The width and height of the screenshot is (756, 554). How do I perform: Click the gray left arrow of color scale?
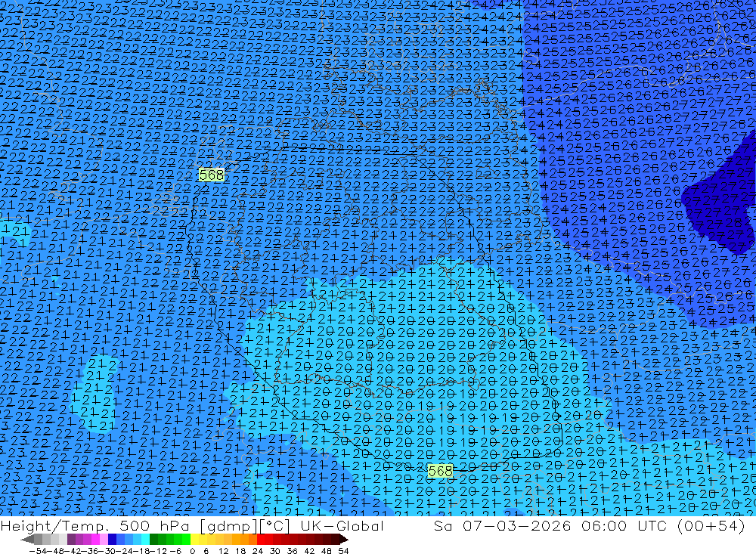27,540
